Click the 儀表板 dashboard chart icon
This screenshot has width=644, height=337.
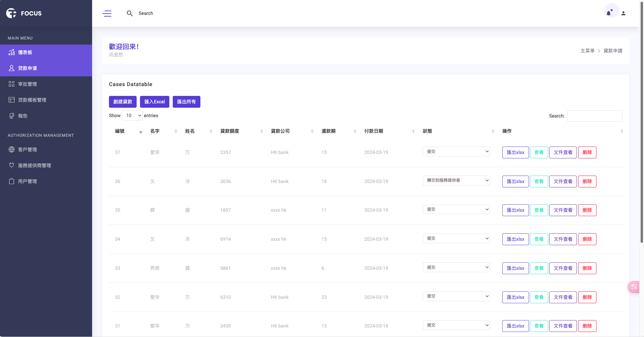11,52
